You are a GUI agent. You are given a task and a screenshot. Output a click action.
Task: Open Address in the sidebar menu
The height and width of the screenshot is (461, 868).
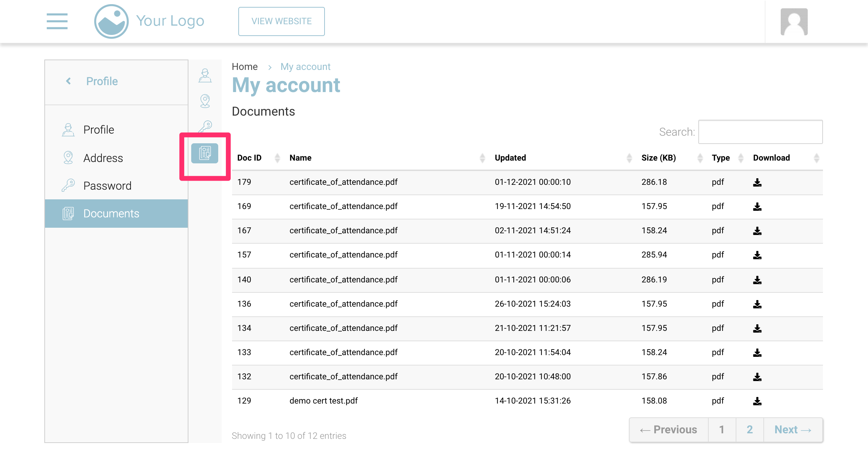[103, 158]
